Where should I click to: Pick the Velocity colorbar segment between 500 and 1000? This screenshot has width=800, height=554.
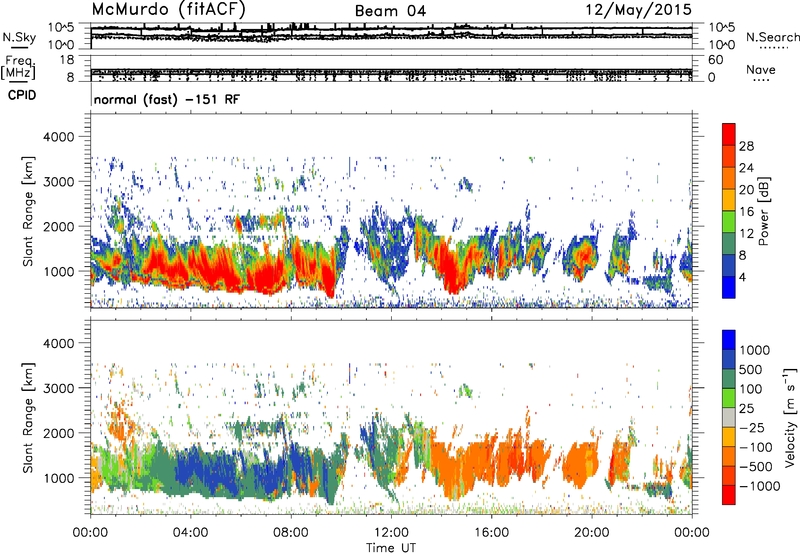(x=729, y=359)
